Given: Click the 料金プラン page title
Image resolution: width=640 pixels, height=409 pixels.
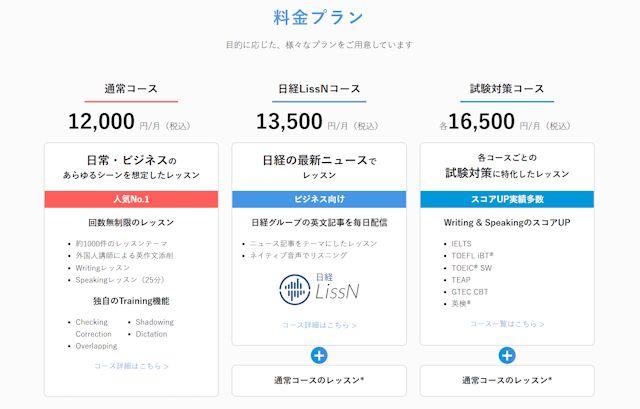Looking at the screenshot, I should click(x=318, y=18).
